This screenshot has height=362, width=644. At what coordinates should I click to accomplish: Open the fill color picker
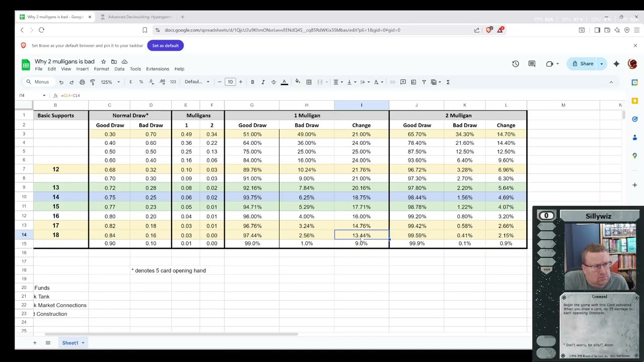[298, 82]
